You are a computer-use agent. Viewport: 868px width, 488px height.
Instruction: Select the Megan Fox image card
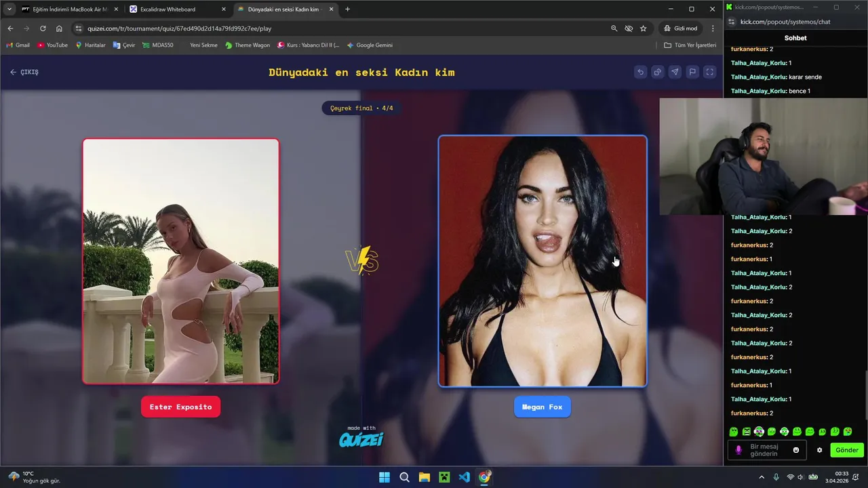coord(542,261)
